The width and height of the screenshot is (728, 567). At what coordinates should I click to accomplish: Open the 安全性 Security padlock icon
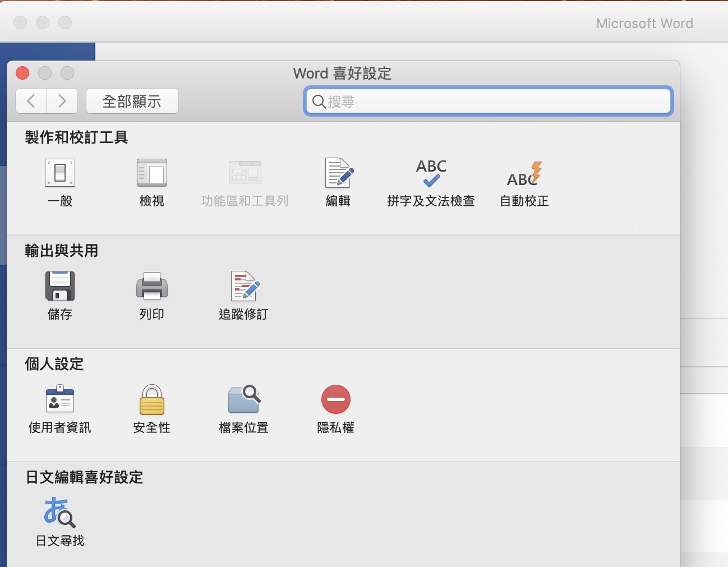click(152, 400)
